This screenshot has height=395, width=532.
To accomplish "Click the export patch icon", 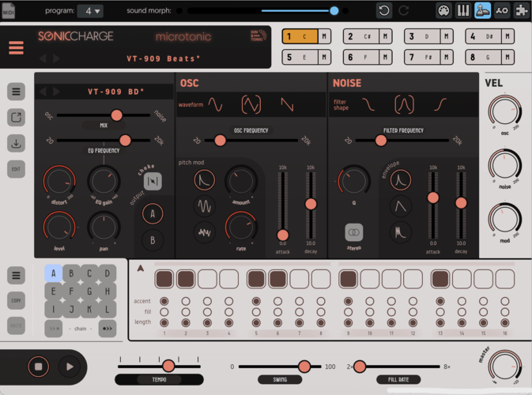I will (x=16, y=117).
